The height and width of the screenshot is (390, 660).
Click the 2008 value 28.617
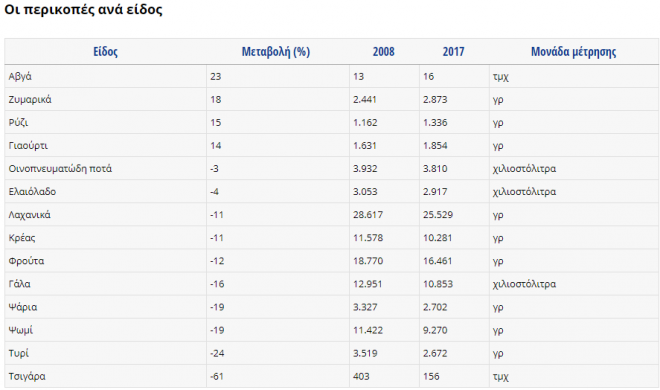(x=368, y=215)
